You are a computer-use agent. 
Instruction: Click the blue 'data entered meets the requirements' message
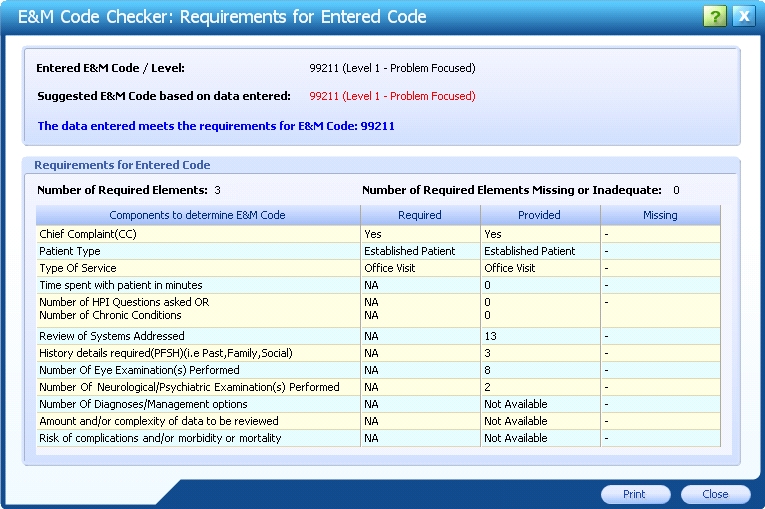coord(216,126)
